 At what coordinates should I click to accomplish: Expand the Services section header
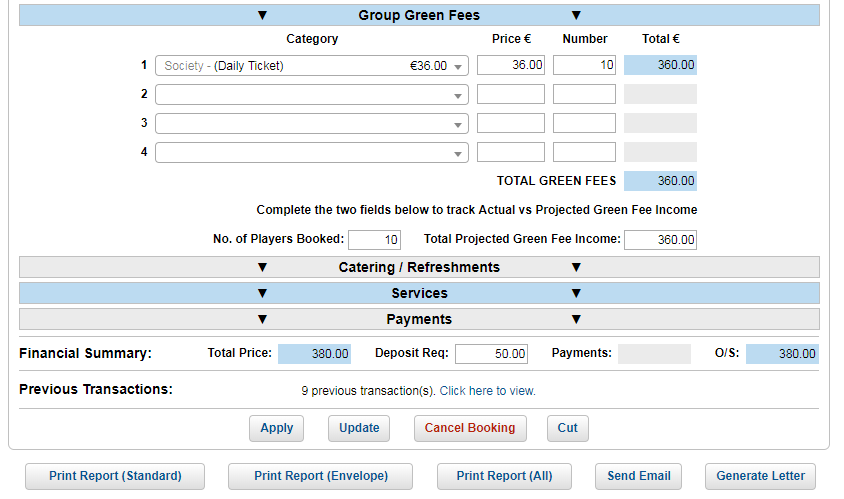419,293
